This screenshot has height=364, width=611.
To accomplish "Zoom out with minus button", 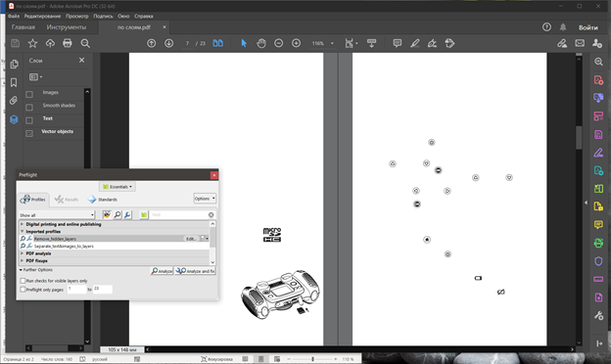I will (279, 43).
